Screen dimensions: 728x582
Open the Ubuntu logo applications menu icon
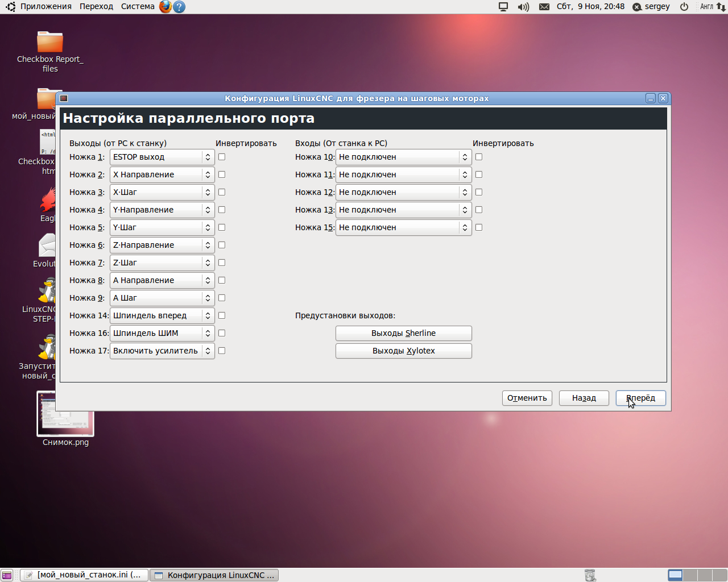coord(11,7)
